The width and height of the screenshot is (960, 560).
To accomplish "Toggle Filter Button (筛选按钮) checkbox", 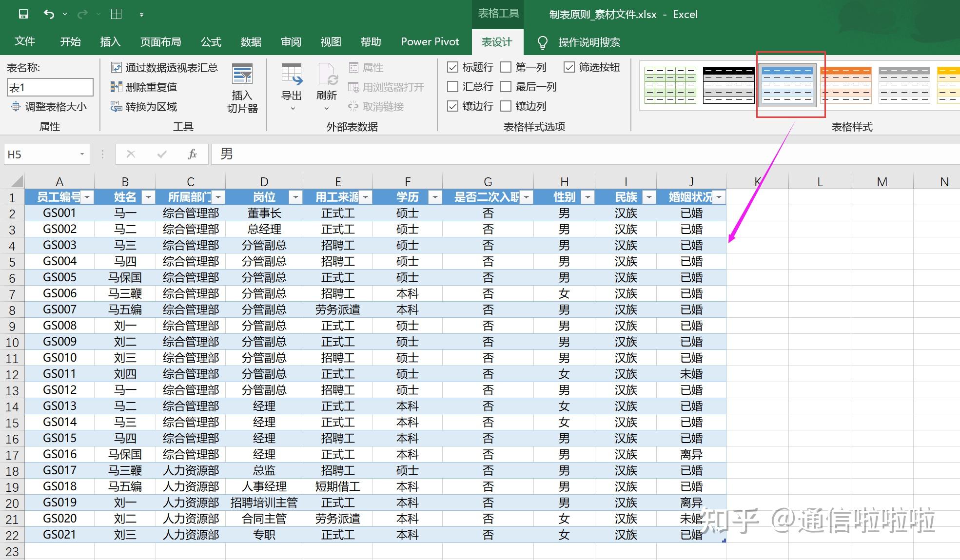I will coord(569,67).
